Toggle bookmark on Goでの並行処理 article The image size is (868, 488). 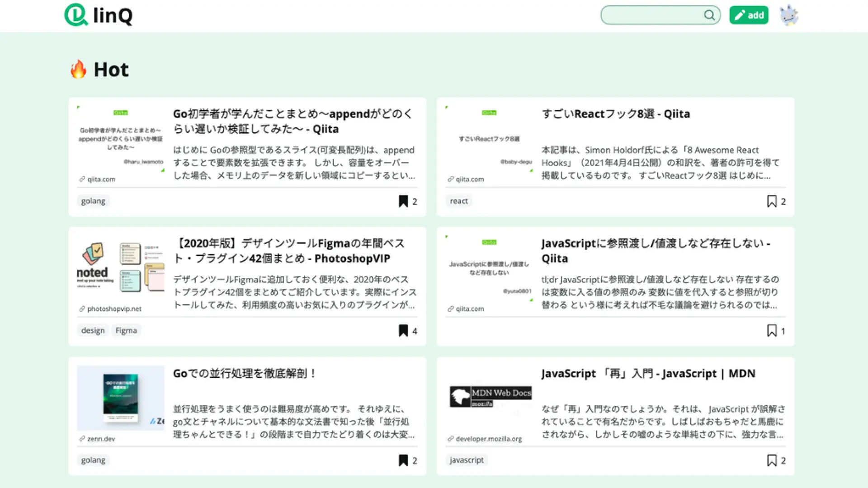403,460
